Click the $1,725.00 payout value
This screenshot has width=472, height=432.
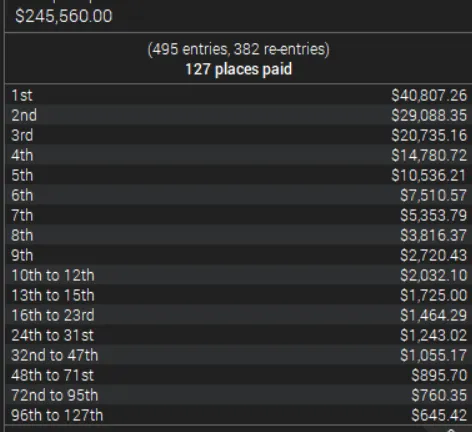433,295
